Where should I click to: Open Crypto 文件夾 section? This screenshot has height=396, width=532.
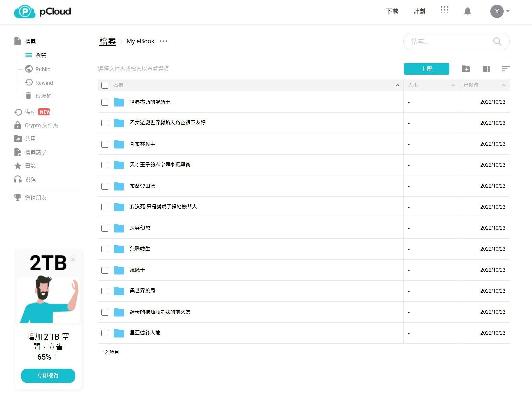click(x=36, y=125)
